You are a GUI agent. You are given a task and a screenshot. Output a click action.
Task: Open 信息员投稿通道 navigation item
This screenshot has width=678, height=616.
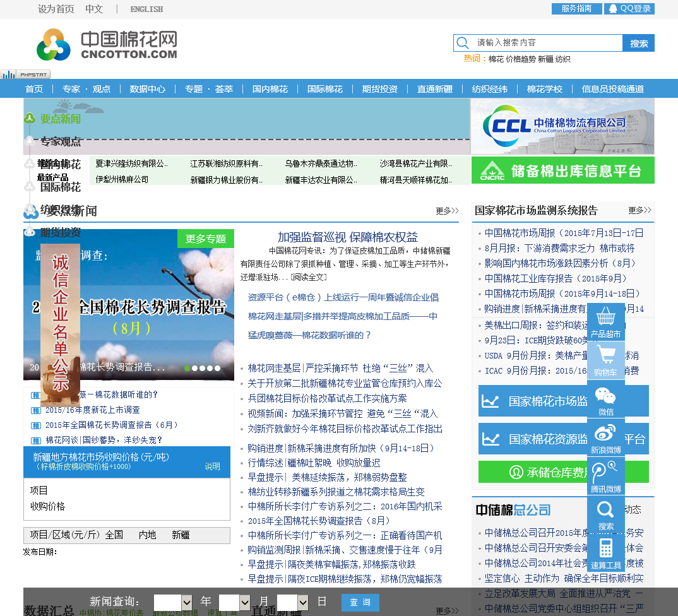point(613,89)
